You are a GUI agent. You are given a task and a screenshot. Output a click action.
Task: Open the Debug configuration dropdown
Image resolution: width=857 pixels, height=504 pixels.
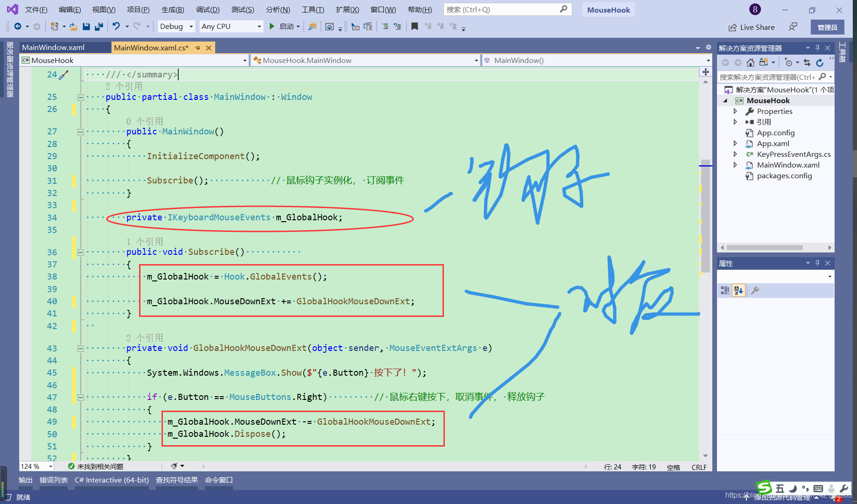click(176, 27)
